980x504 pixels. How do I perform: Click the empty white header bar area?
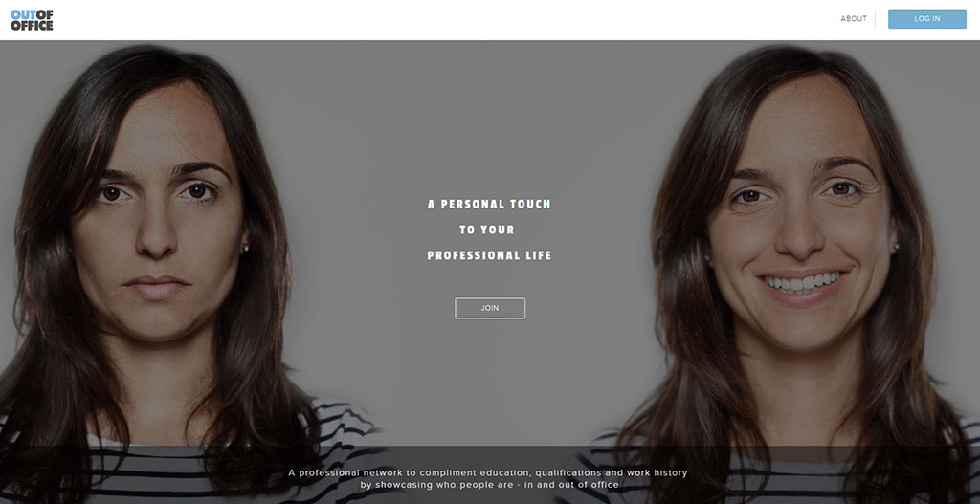(x=437, y=20)
